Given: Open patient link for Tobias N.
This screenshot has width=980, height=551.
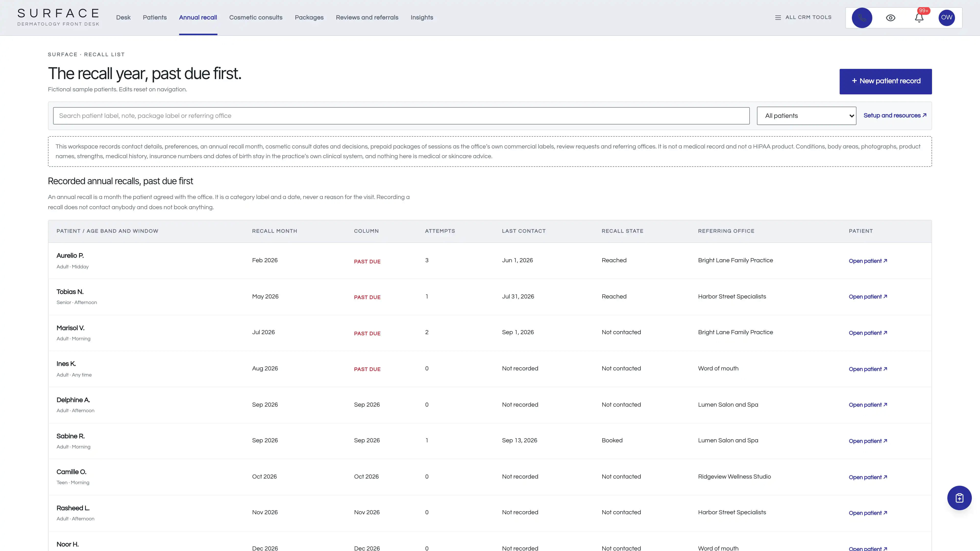Looking at the screenshot, I should (868, 297).
